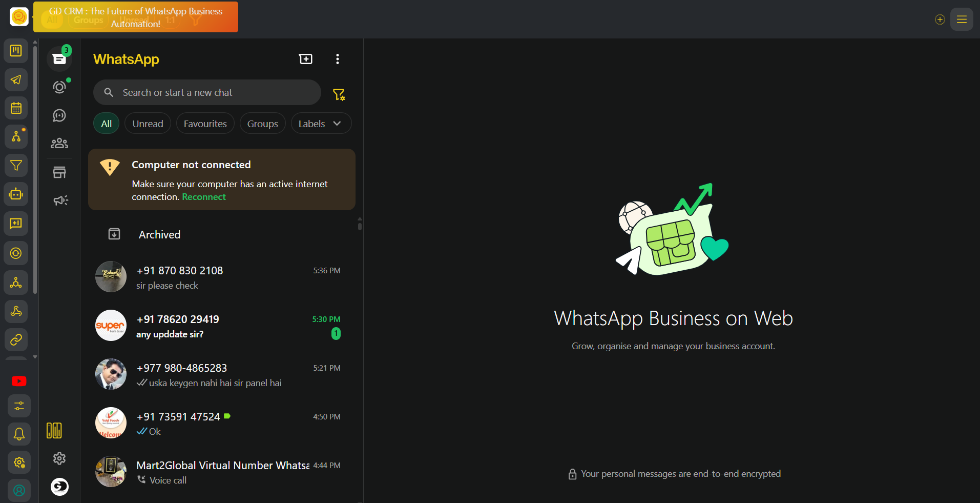The height and width of the screenshot is (503, 980).
Task: Open the sliders preferences icon
Action: pyautogui.click(x=19, y=406)
